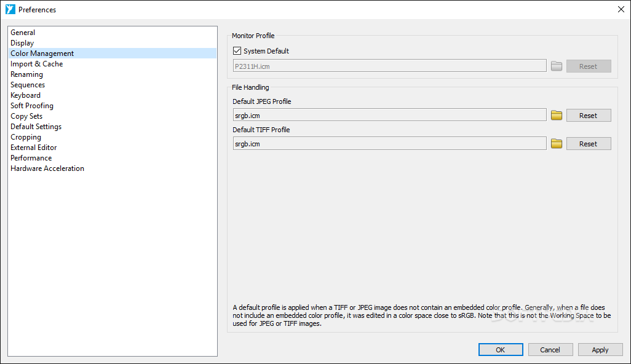Viewport: 631px width, 364px height.
Task: Close the Preferences window
Action: coord(621,9)
